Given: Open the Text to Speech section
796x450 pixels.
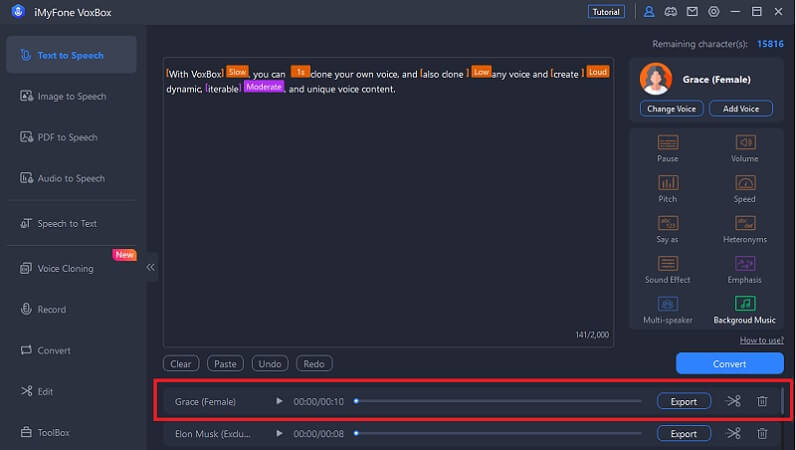Looking at the screenshot, I should click(71, 55).
